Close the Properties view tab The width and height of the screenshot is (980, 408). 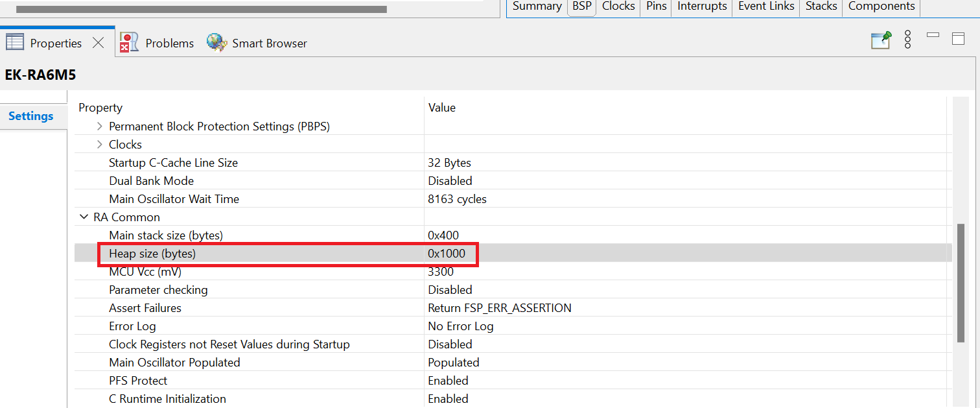tap(98, 43)
